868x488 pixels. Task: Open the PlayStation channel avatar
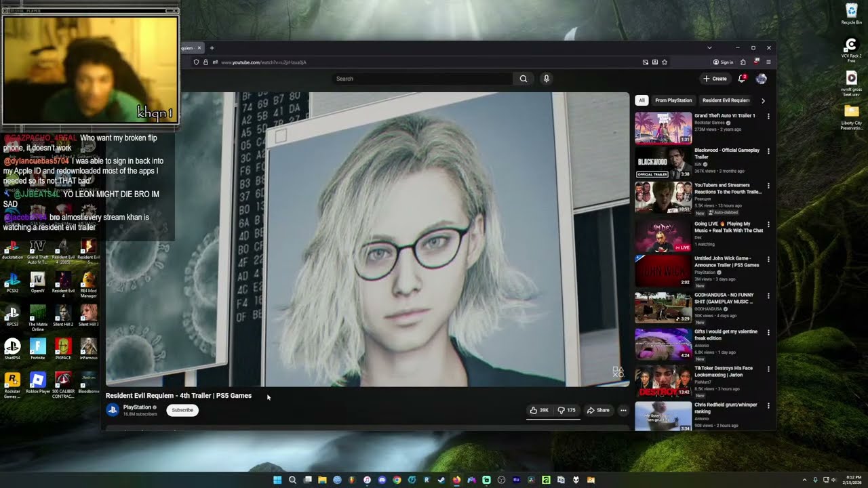click(113, 410)
